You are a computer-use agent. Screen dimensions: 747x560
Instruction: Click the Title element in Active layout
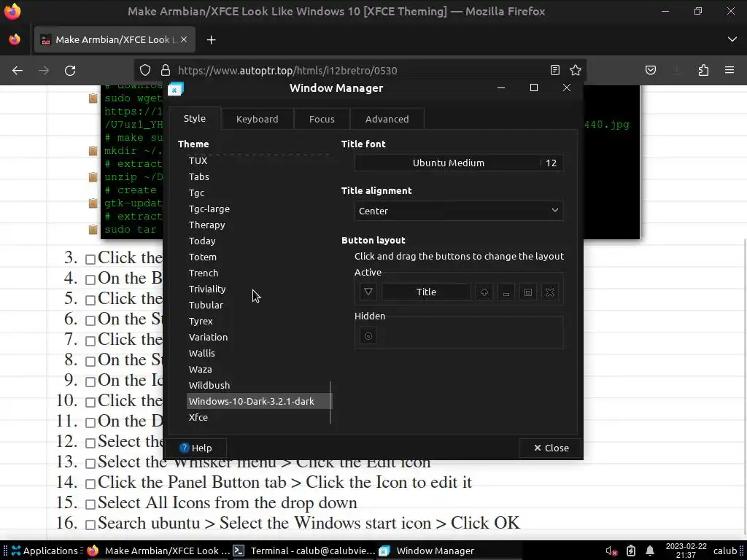(x=426, y=292)
